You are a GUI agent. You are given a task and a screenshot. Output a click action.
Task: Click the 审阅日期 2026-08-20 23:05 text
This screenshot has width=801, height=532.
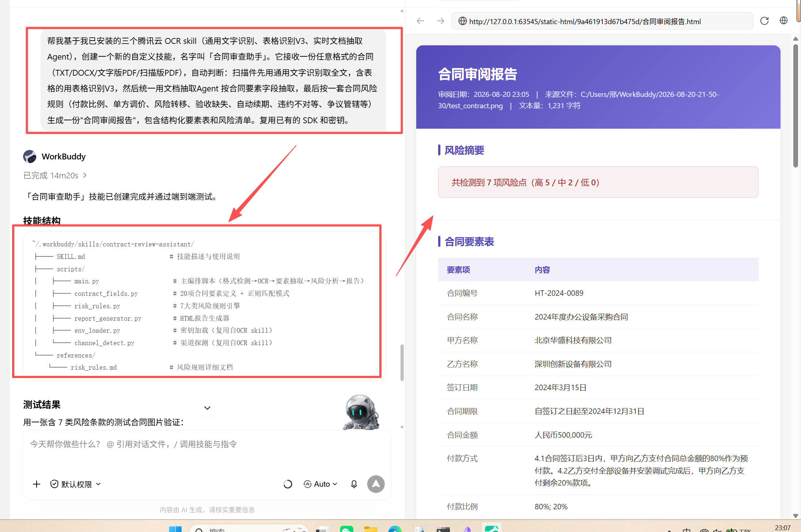click(x=484, y=94)
